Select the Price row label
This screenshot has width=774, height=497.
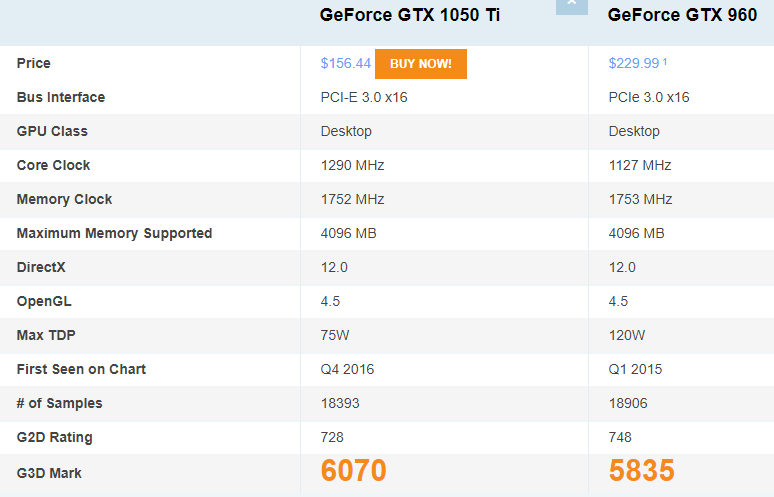(x=34, y=63)
